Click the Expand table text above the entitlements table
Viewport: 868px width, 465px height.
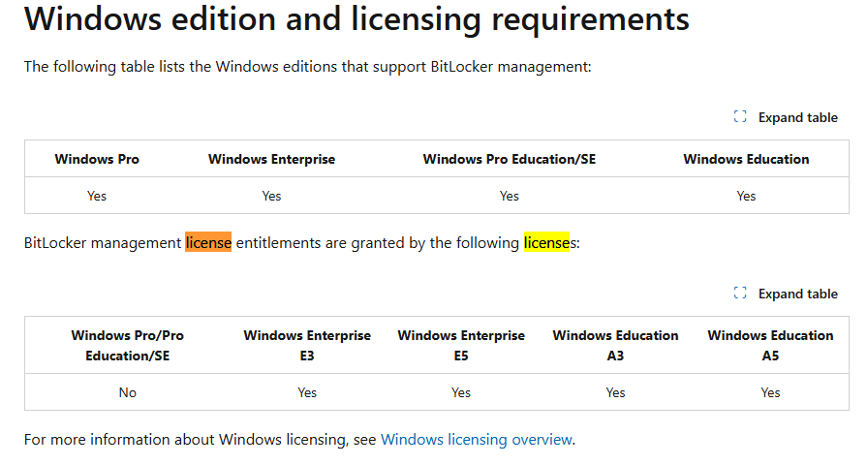(797, 294)
